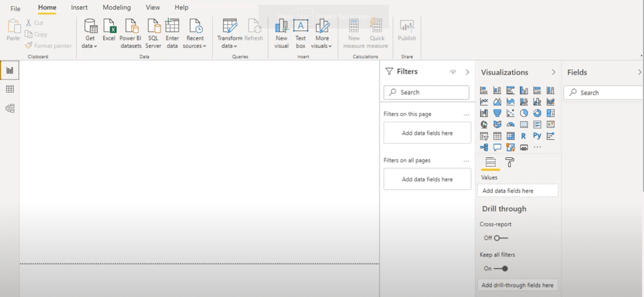The width and height of the screenshot is (644, 297).
Task: Connect to Power BI datasets
Action: [130, 34]
